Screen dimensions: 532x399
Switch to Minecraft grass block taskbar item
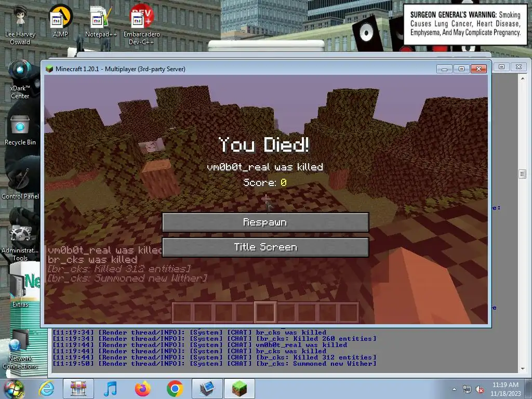pos(240,389)
